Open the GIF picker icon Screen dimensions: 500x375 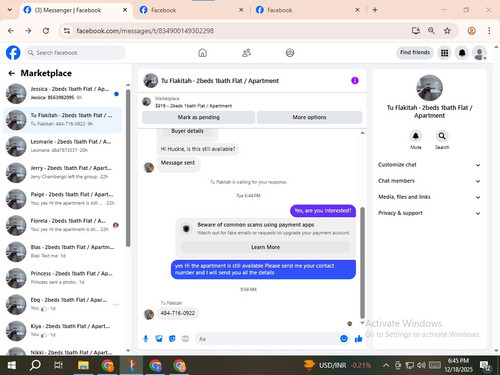click(185, 339)
